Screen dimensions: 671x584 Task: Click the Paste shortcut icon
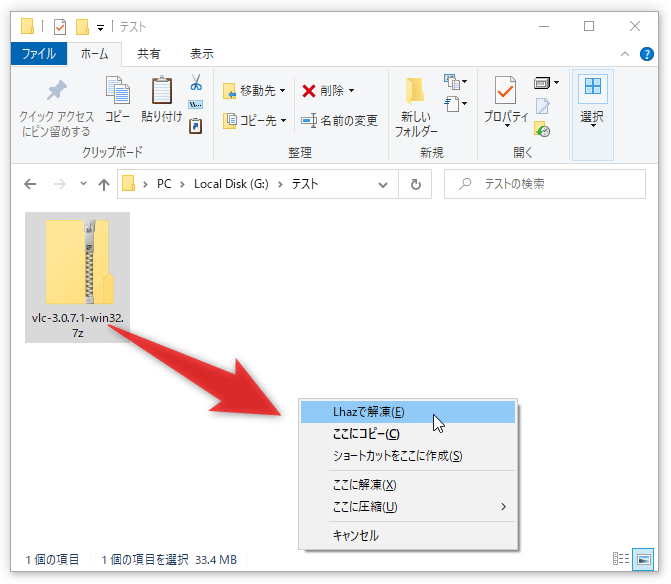(x=196, y=126)
